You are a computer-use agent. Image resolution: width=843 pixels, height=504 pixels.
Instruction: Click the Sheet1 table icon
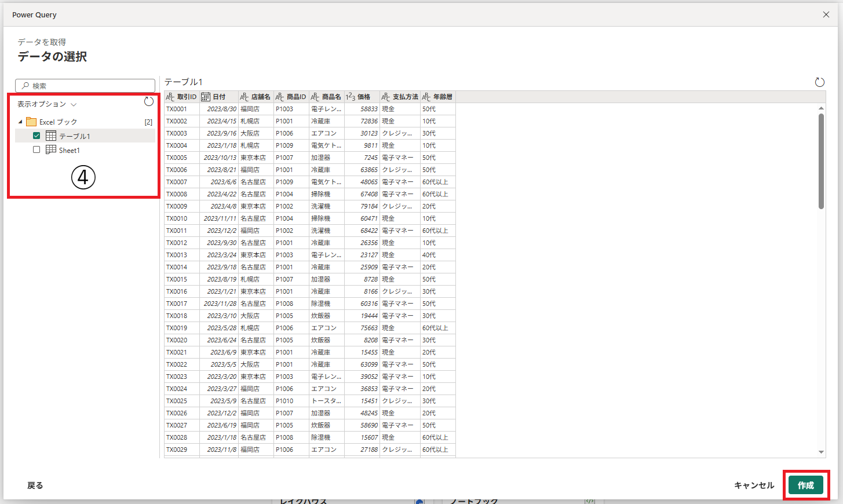51,150
